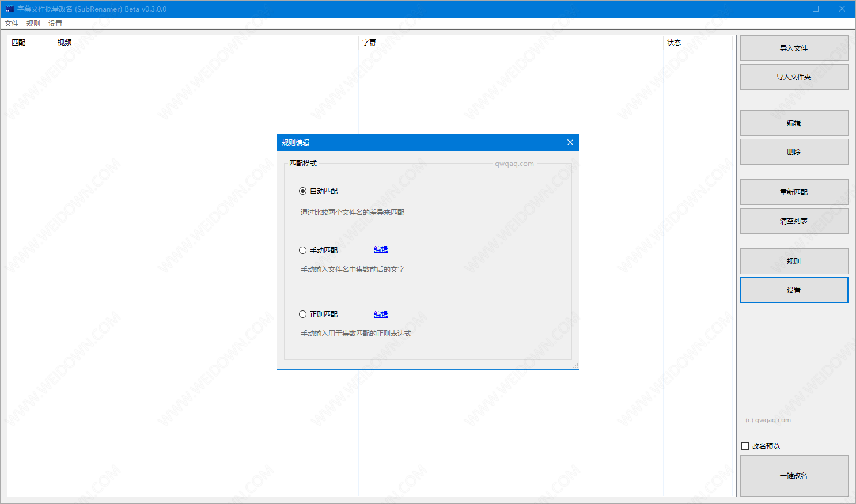Click the 规则 button in right panel
This screenshot has height=504, width=856.
point(794,261)
